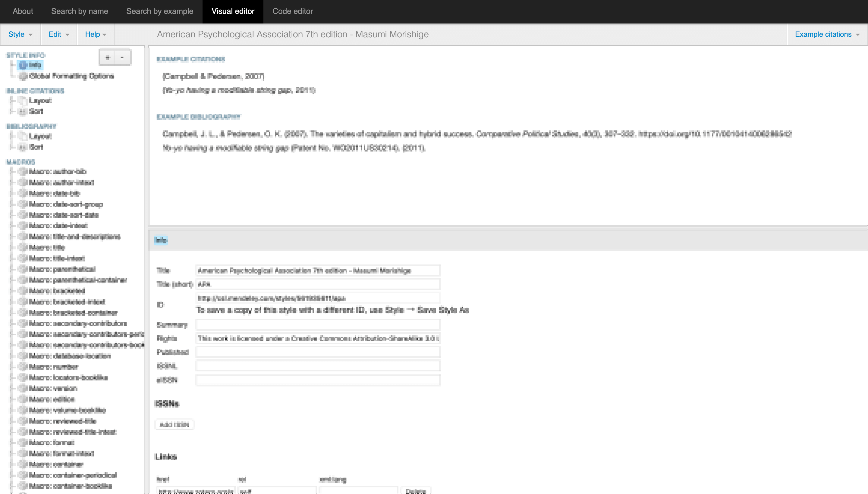Focus the Published input field
This screenshot has width=868, height=494.
318,352
